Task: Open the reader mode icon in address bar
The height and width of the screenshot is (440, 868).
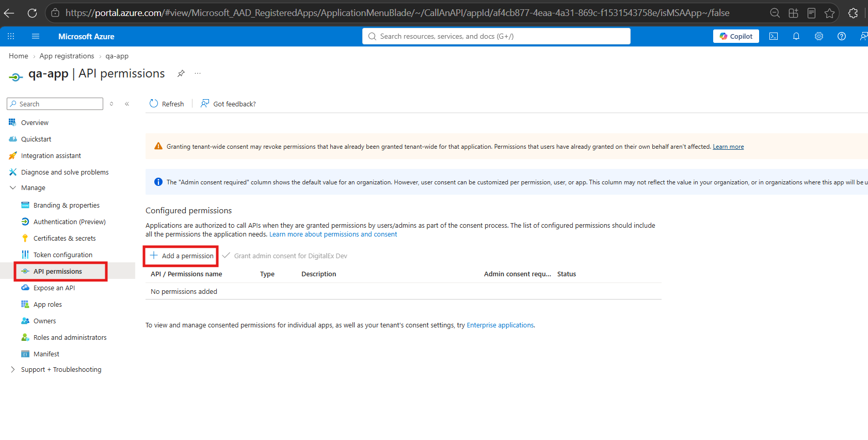Action: point(811,13)
